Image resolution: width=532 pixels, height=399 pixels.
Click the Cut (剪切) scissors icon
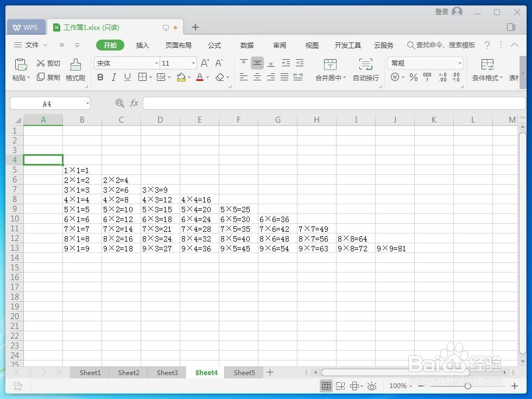click(41, 63)
